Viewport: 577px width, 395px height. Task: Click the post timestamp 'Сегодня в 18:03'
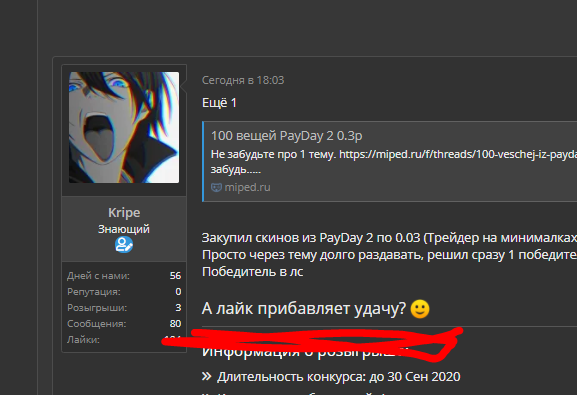click(x=243, y=80)
